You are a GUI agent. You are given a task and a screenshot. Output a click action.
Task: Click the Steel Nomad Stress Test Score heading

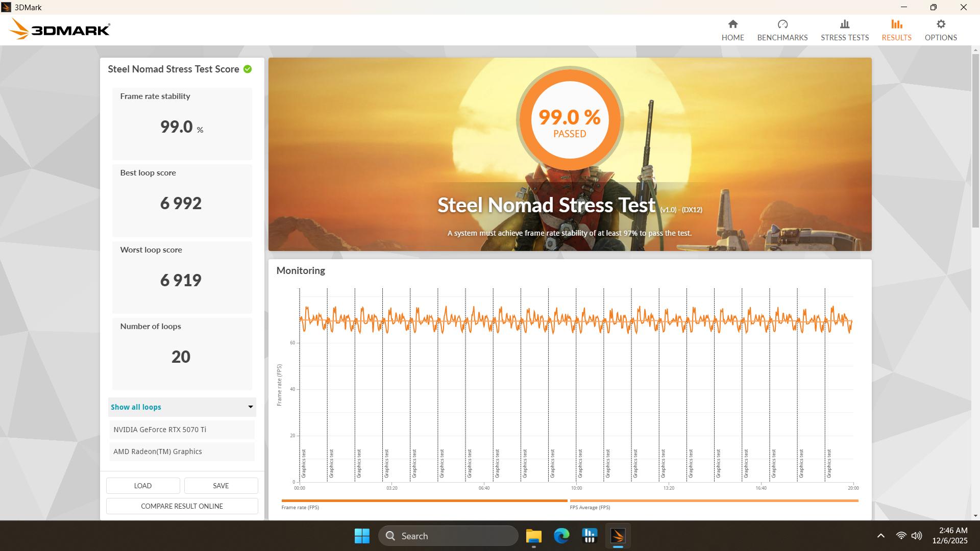point(174,69)
